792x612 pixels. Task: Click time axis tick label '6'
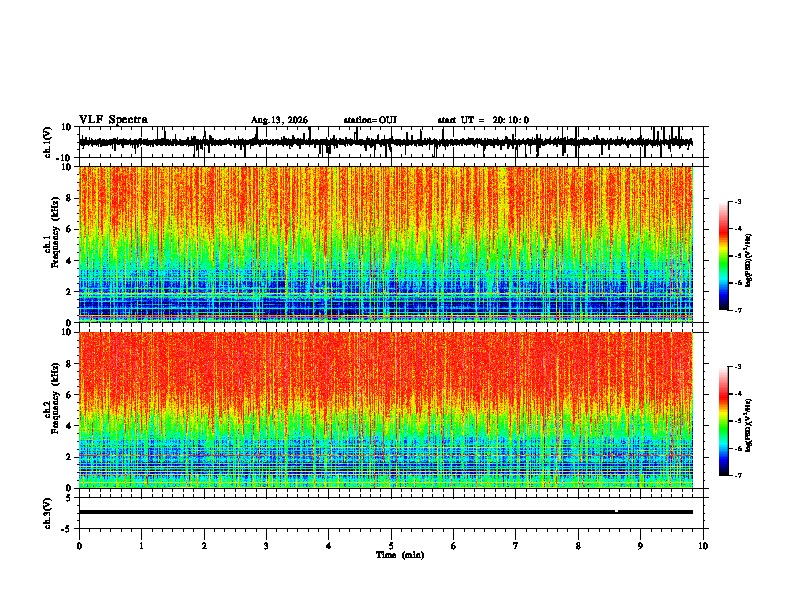454,546
